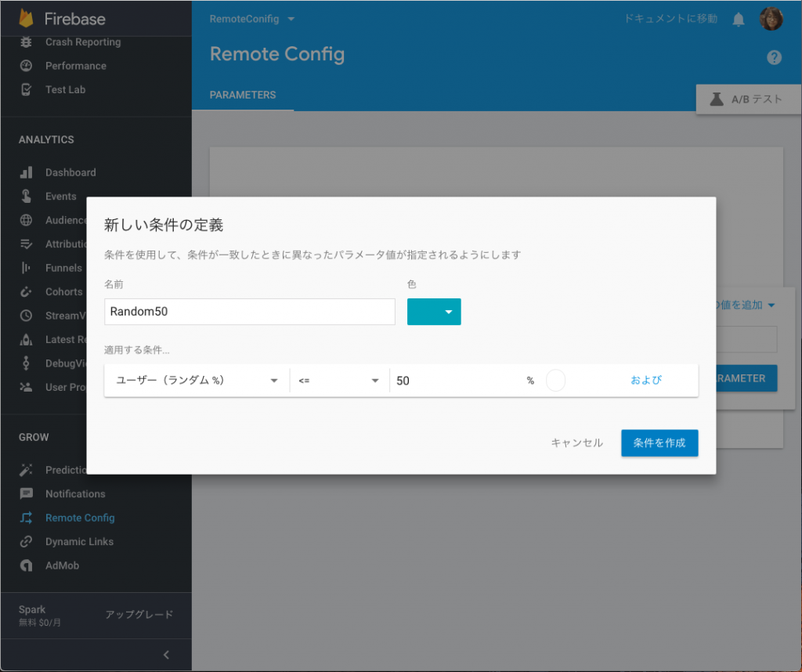802x672 pixels.
Task: Click the User Properties people icon
Action: [26, 387]
